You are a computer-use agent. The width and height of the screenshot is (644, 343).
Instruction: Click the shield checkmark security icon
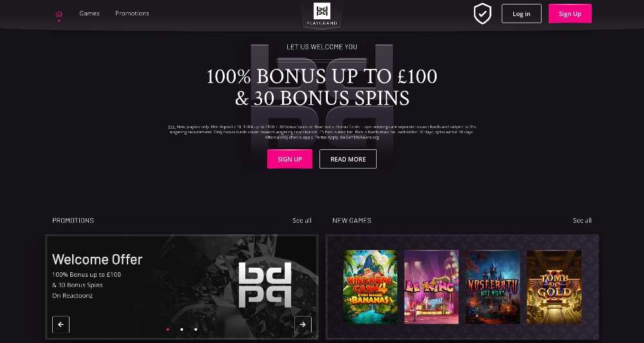482,14
